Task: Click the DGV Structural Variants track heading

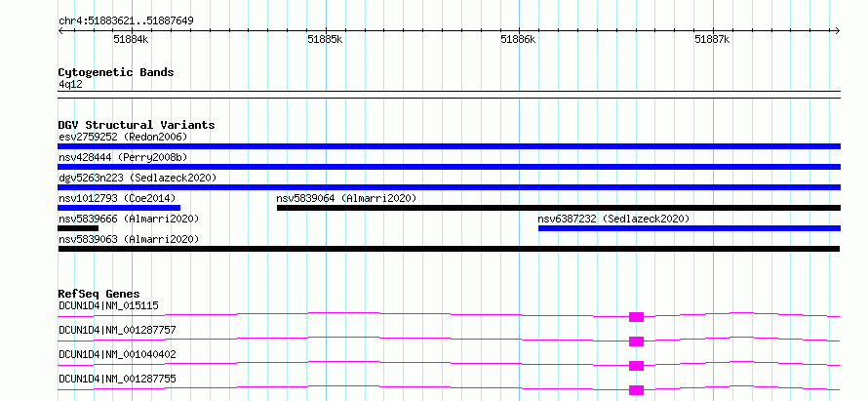Action: (137, 125)
